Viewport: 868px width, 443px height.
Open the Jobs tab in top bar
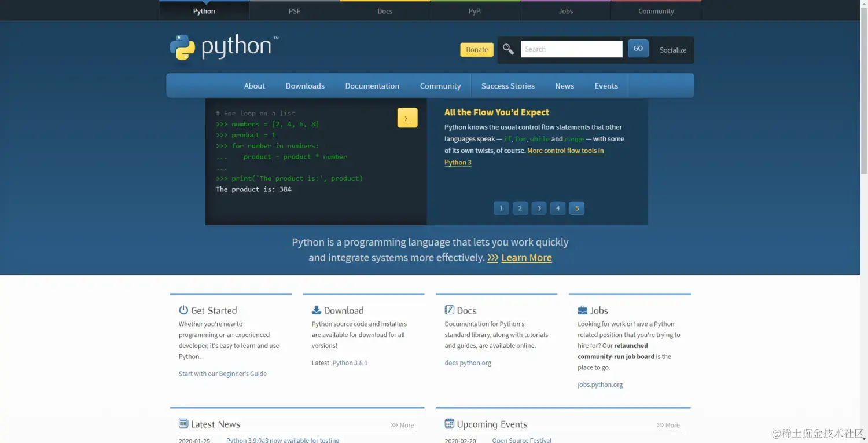[566, 11]
